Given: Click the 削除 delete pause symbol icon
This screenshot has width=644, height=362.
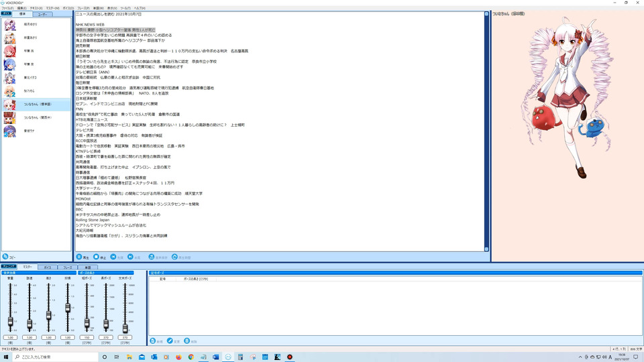Looking at the screenshot, I should tap(187, 341).
